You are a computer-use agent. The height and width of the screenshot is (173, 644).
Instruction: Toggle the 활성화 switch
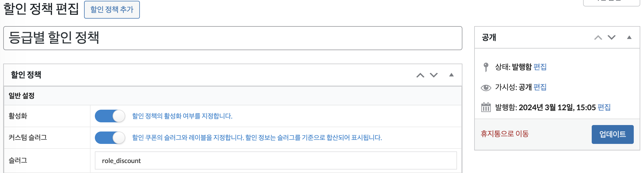tap(110, 116)
